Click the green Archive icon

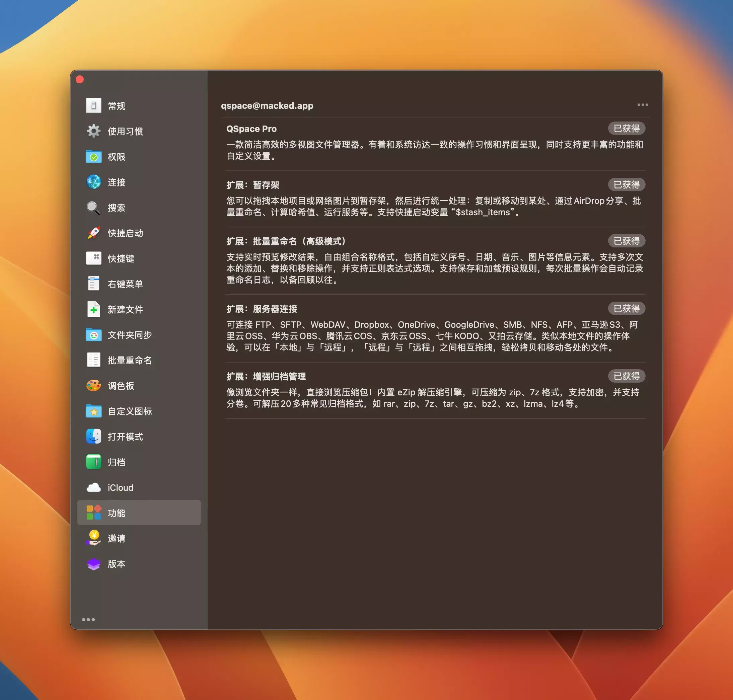pyautogui.click(x=94, y=462)
